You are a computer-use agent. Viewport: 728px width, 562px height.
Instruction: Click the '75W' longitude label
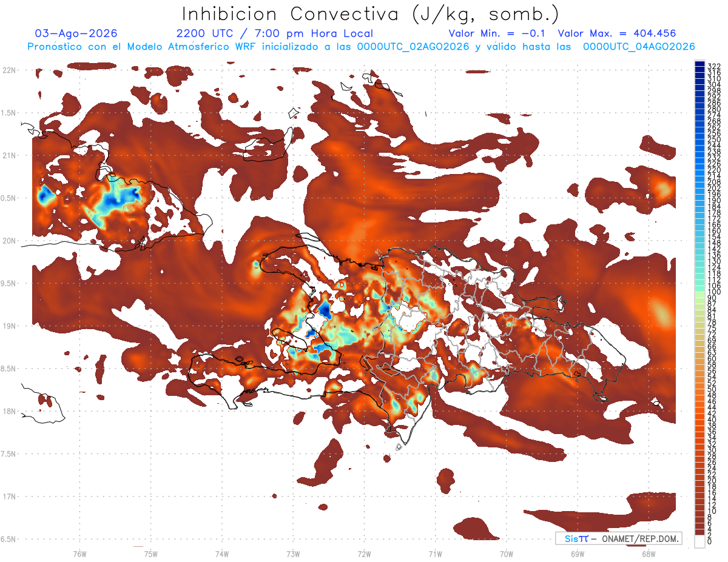point(150,554)
